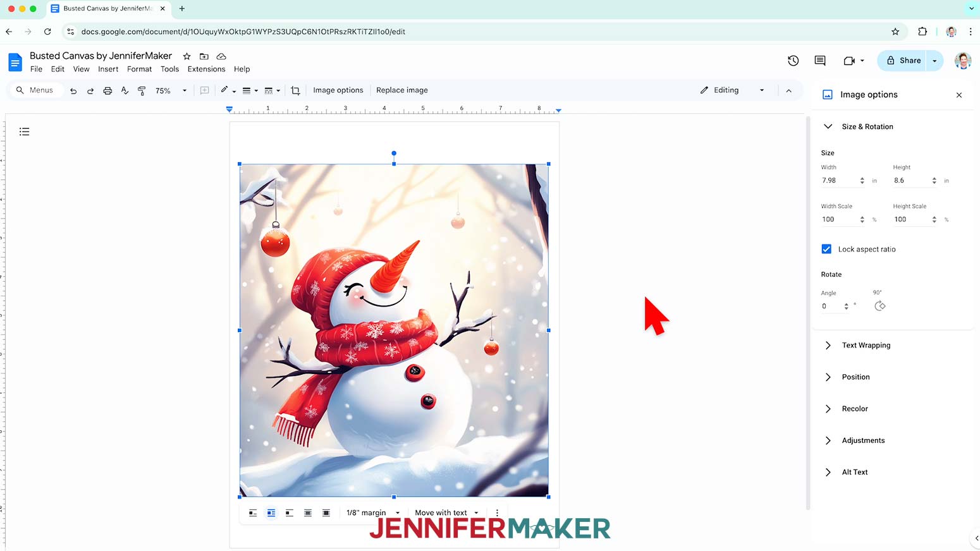Star the Busted Canvas document
980x551 pixels.
pos(187,56)
